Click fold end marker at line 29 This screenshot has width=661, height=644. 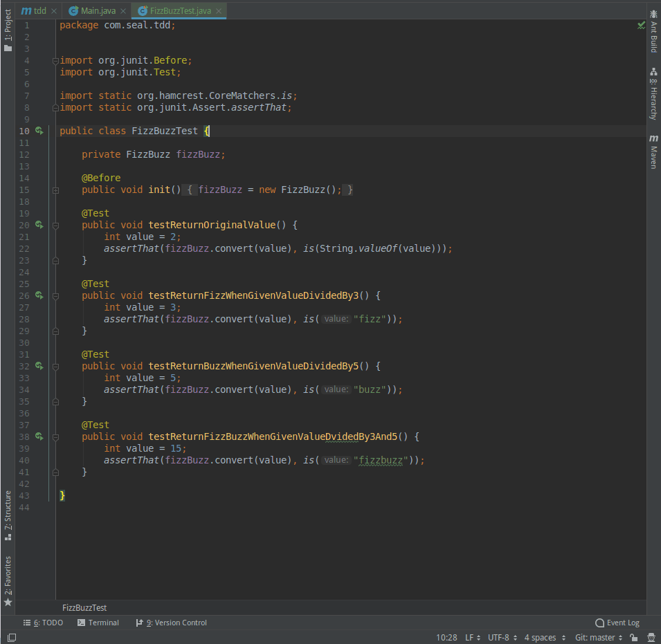(x=55, y=331)
